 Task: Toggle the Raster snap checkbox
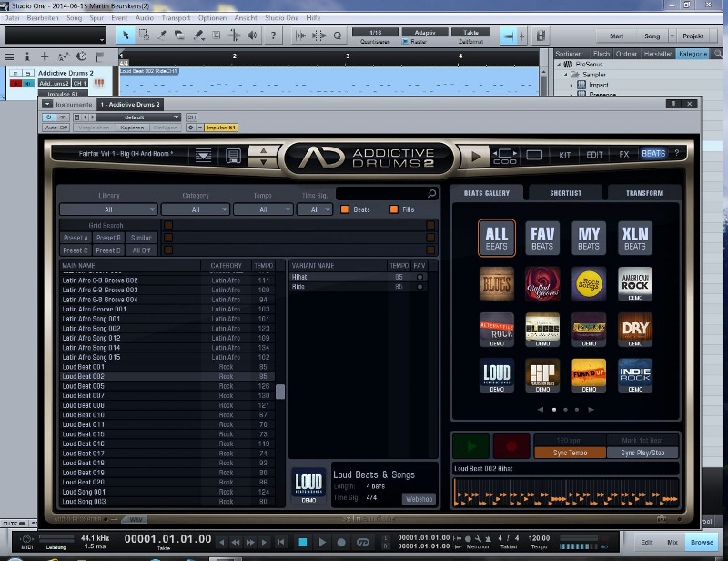coord(405,41)
